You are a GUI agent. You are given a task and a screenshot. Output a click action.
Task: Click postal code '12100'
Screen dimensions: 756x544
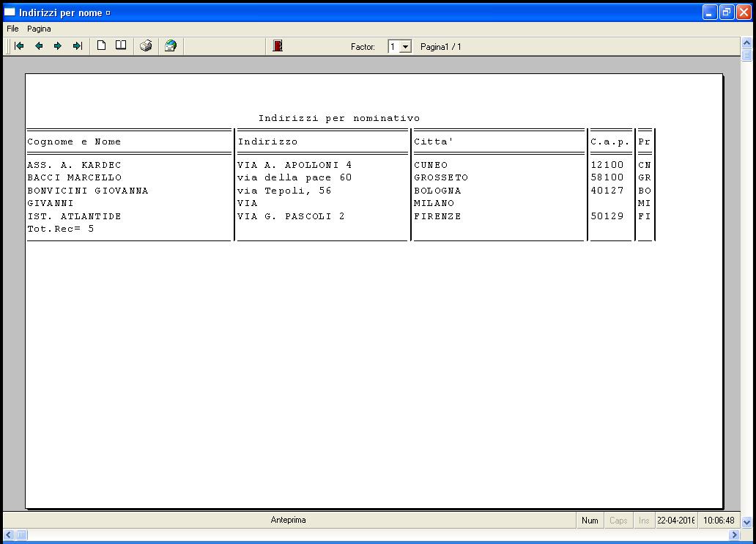(x=607, y=165)
